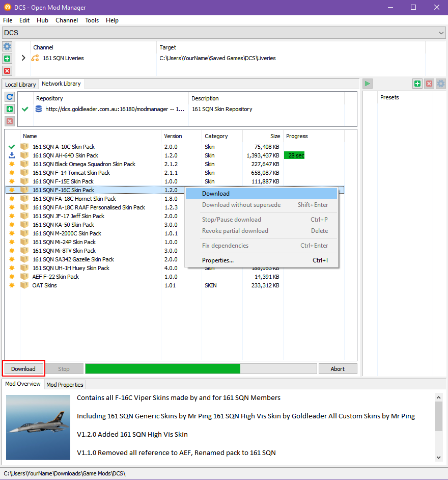448x480 pixels.
Task: Add a new channel via green plus icon
Action: tap(7, 59)
